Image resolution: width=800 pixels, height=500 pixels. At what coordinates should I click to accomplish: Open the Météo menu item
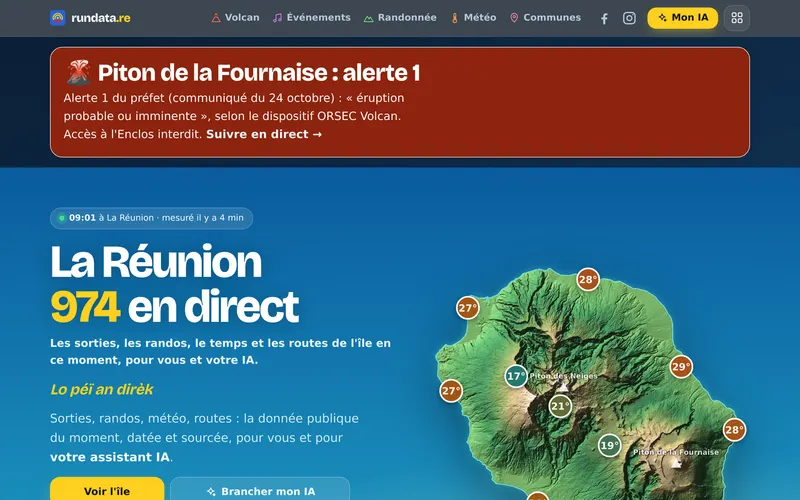pyautogui.click(x=473, y=18)
